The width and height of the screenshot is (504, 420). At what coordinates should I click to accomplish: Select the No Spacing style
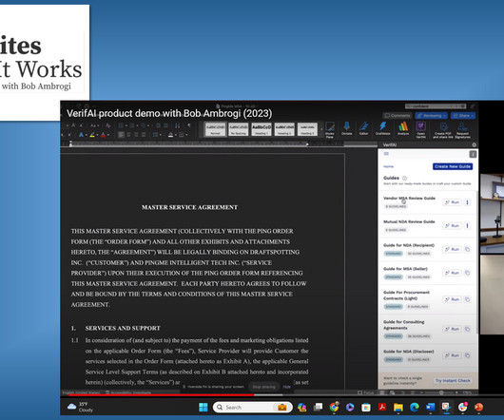point(238,129)
